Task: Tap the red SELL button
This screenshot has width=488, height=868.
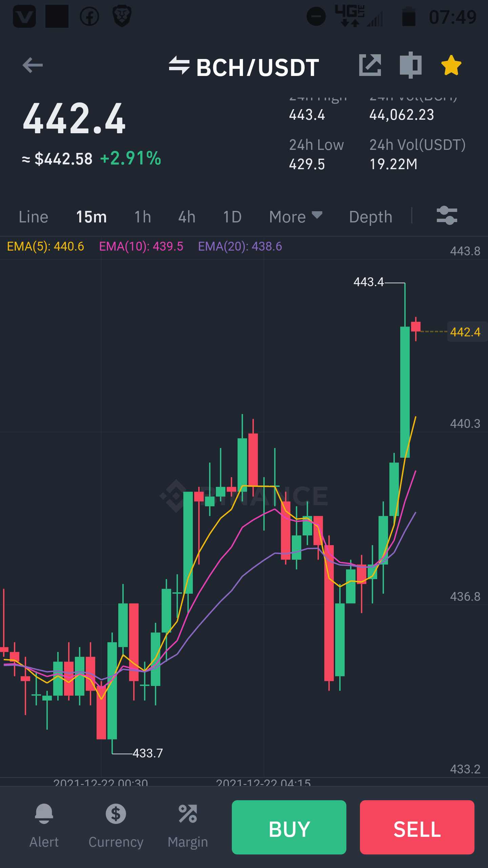Action: [417, 827]
